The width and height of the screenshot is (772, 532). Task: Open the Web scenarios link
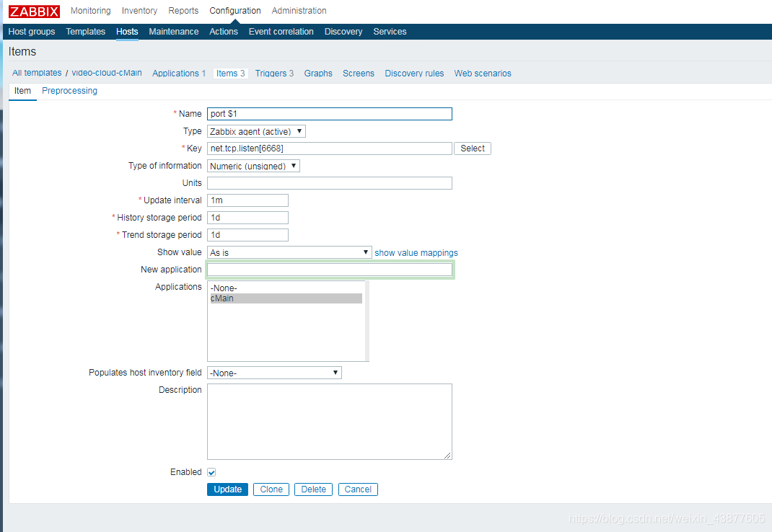tap(483, 74)
